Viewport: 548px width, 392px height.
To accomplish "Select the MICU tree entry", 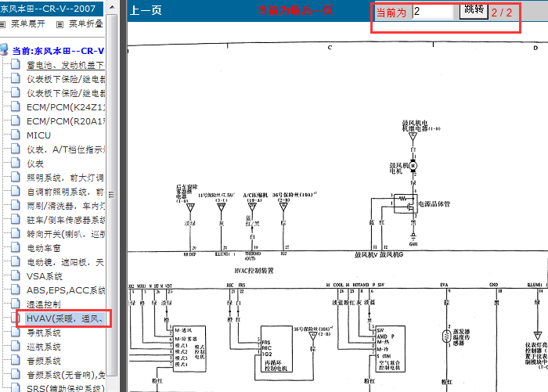I will click(x=39, y=135).
